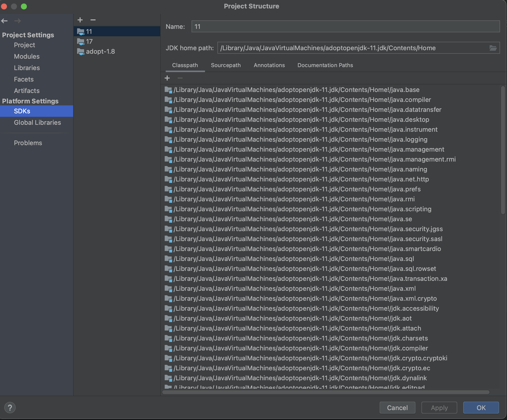
Task: Click the remove SDK minus icon
Action: [93, 20]
